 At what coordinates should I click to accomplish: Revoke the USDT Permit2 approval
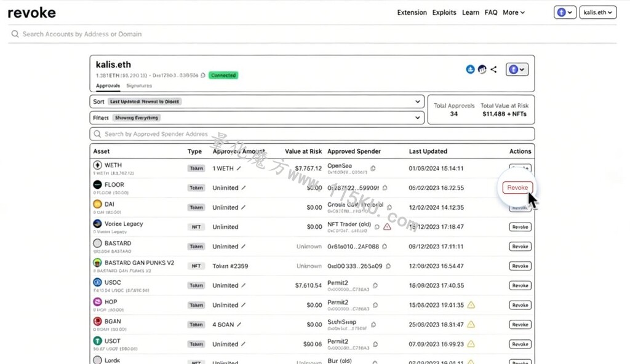pyautogui.click(x=520, y=344)
